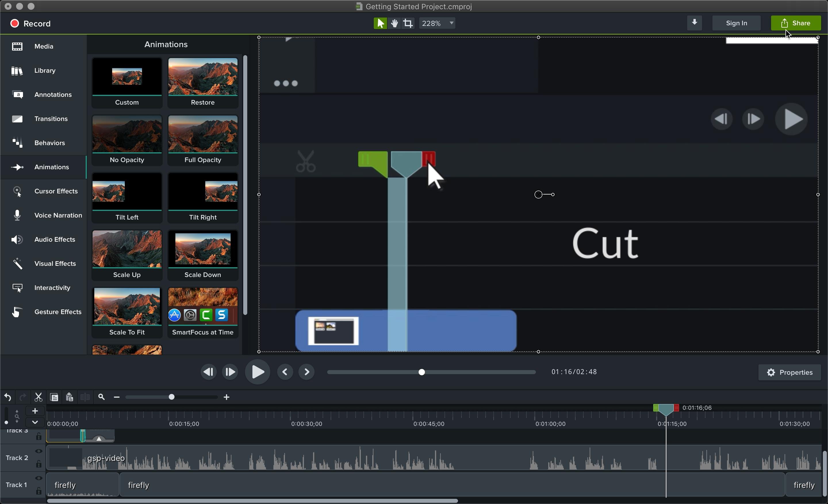Click the copy icon in timeline toolbar
828x504 pixels.
54,397
